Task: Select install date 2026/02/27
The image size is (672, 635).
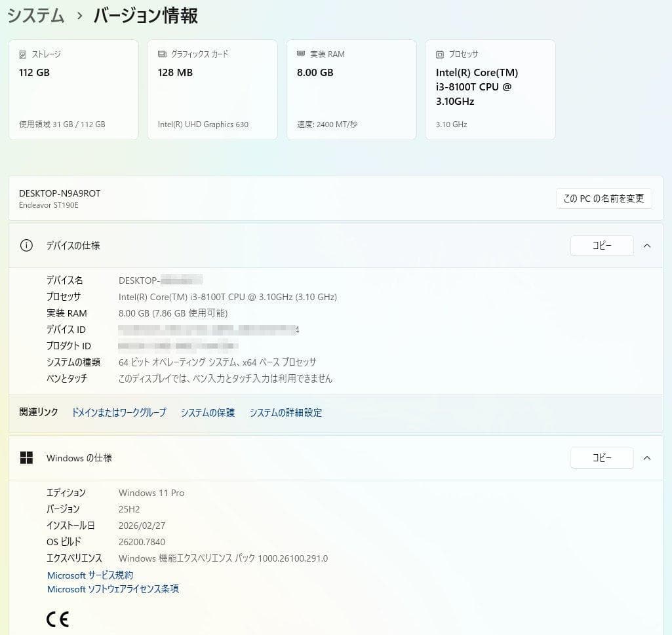Action: (142, 526)
